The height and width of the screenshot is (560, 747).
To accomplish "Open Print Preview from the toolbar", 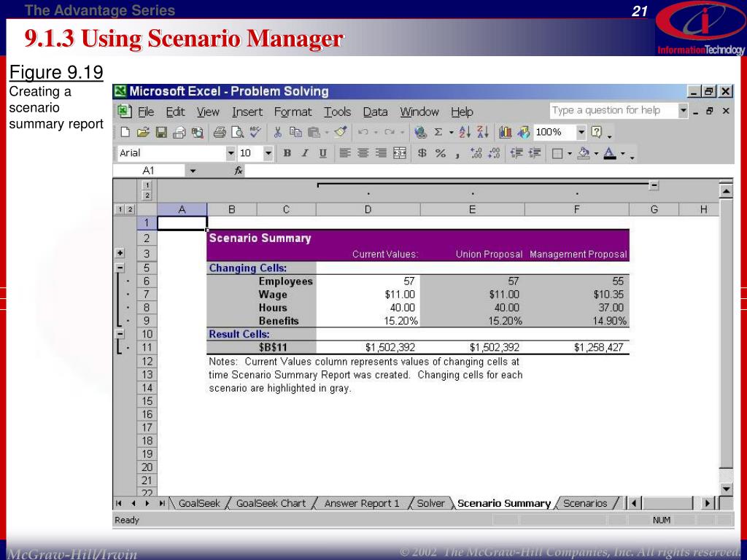I will pos(237,133).
